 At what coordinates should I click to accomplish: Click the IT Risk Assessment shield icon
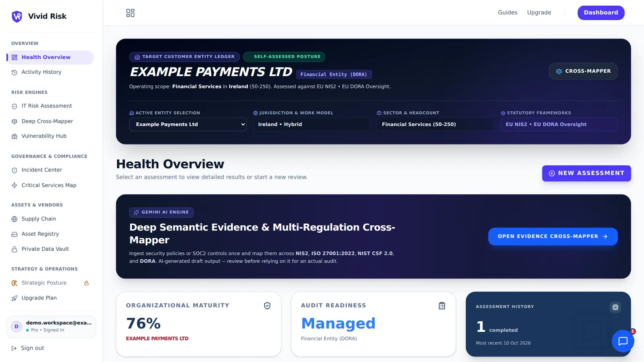(14, 106)
